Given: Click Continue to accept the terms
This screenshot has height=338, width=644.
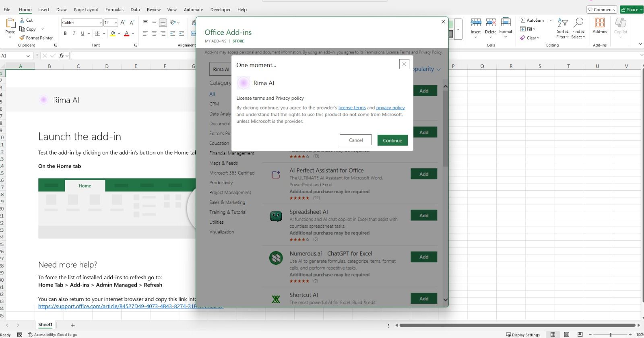Looking at the screenshot, I should point(392,140).
